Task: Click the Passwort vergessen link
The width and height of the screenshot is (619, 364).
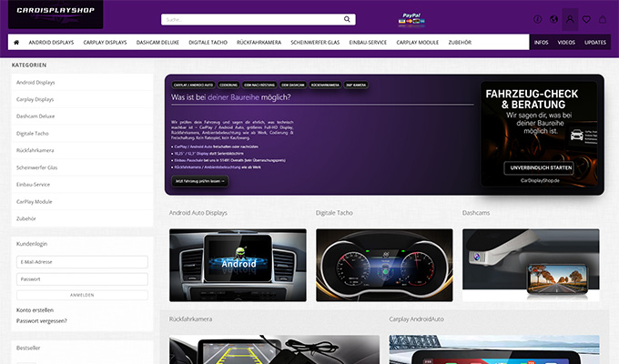Action: coord(42,320)
